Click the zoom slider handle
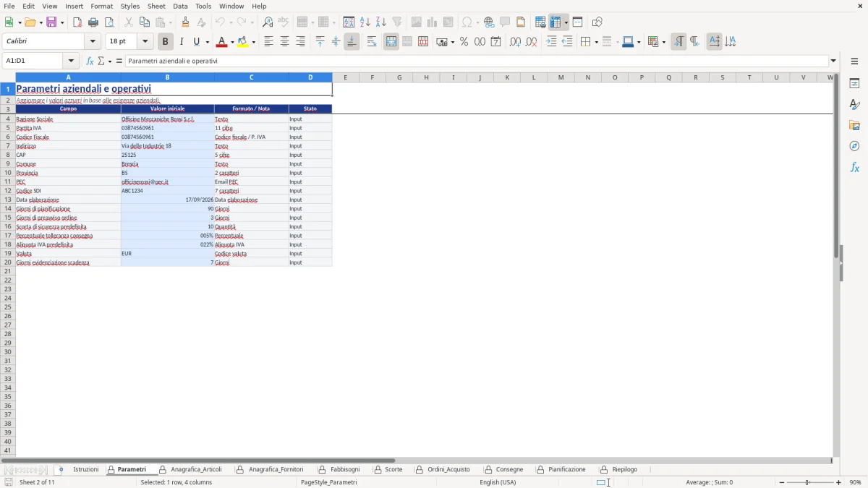The image size is (868, 488). coord(807,482)
